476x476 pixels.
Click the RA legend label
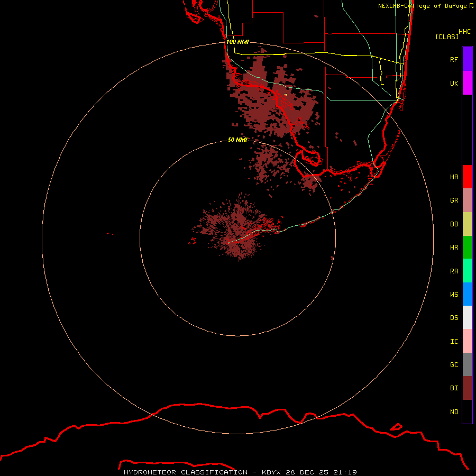point(454,271)
